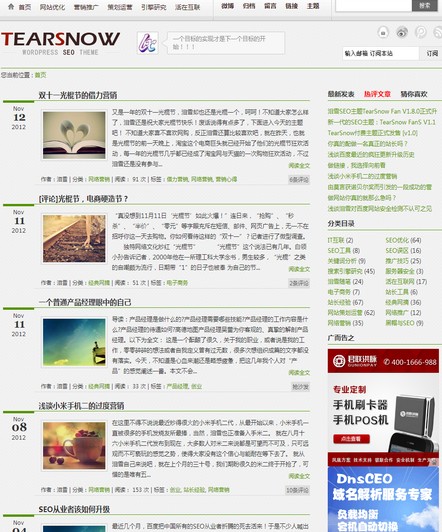
Task: Switch to the 猜你喜欢 sidebar tab
Action: coord(414,94)
